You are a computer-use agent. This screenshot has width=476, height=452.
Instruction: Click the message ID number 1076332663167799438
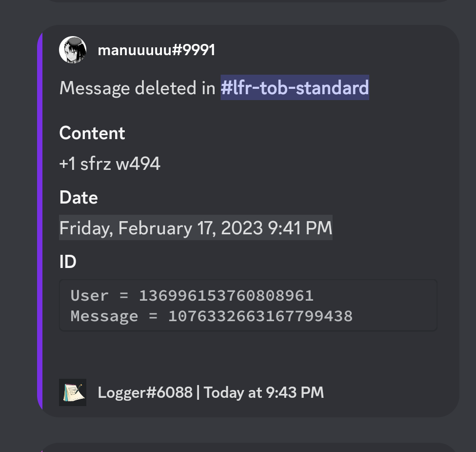pos(260,316)
